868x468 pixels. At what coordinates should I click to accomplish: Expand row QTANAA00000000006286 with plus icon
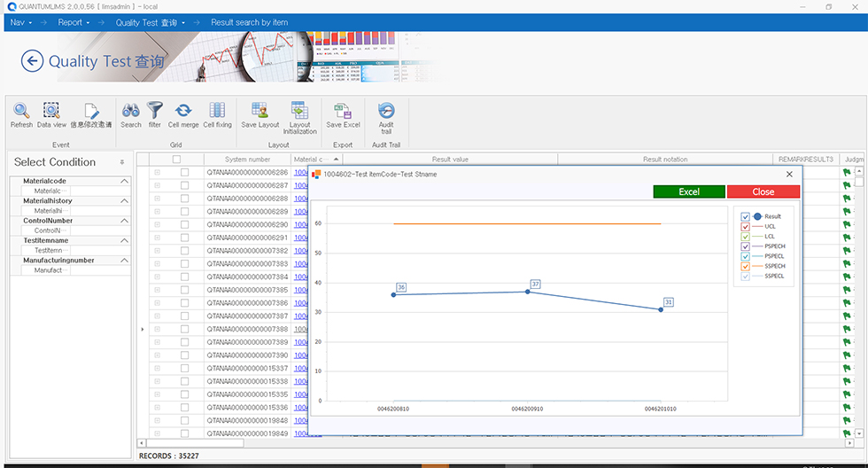click(x=158, y=173)
